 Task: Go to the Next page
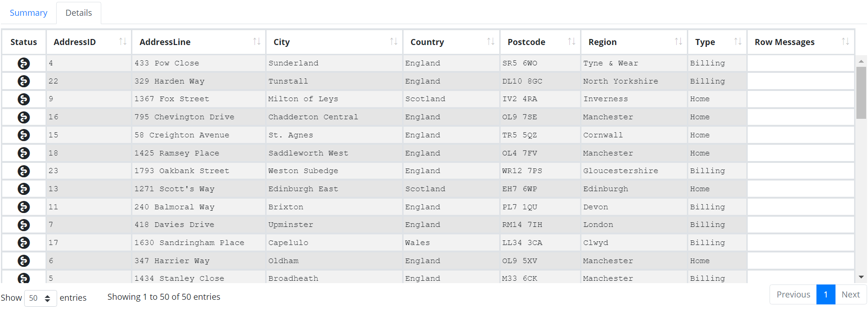[x=850, y=295]
